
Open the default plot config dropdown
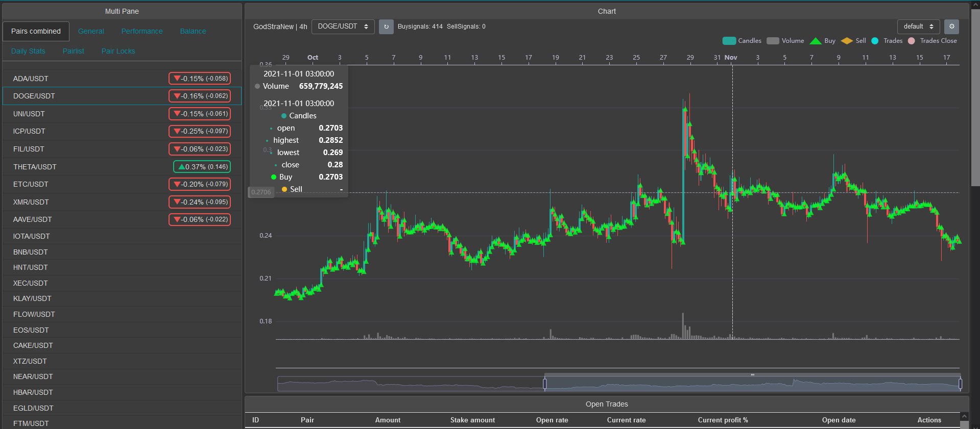(x=918, y=27)
